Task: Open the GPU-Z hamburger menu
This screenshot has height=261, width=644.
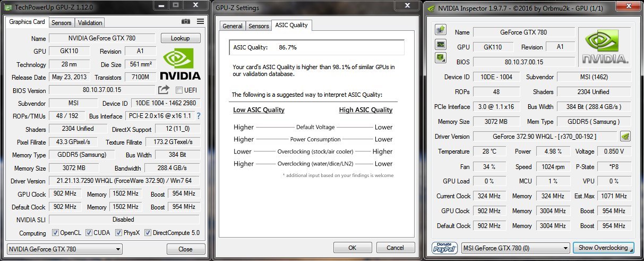Action: click(x=200, y=21)
